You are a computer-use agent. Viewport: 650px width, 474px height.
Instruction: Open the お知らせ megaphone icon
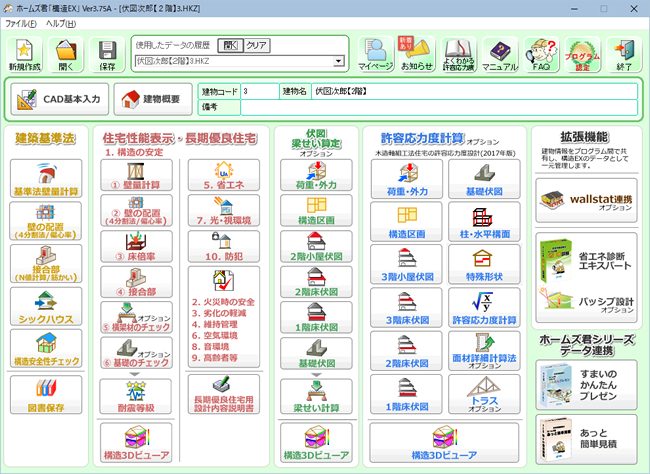417,54
